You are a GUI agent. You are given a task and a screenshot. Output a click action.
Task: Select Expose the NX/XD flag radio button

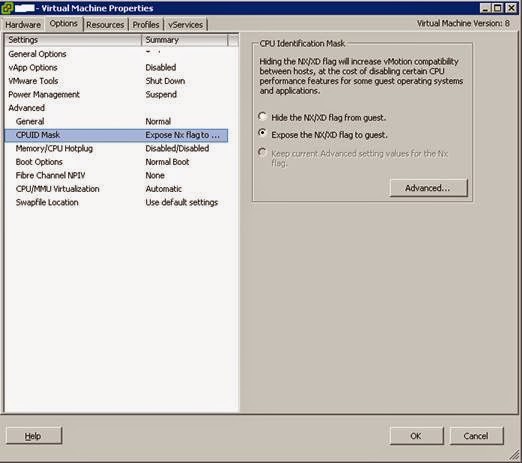(262, 133)
